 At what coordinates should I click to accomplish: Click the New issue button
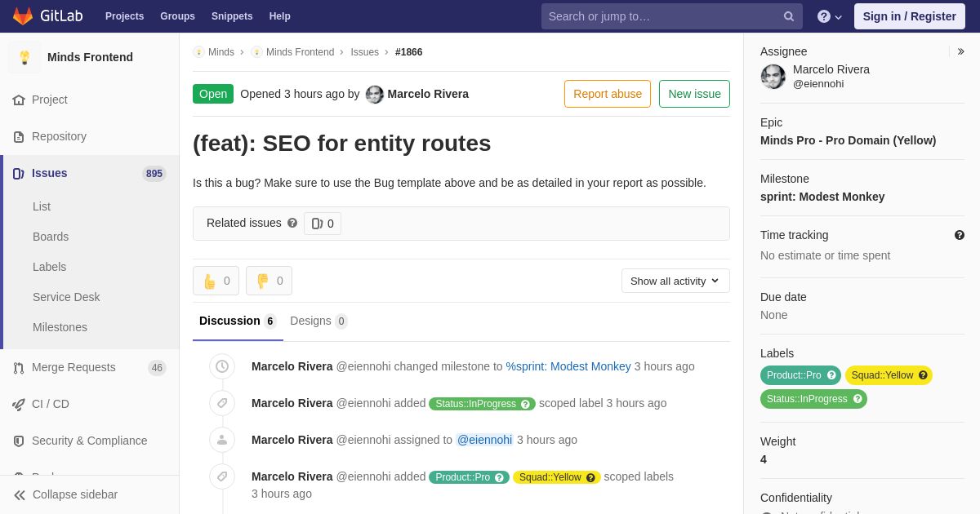click(x=694, y=94)
